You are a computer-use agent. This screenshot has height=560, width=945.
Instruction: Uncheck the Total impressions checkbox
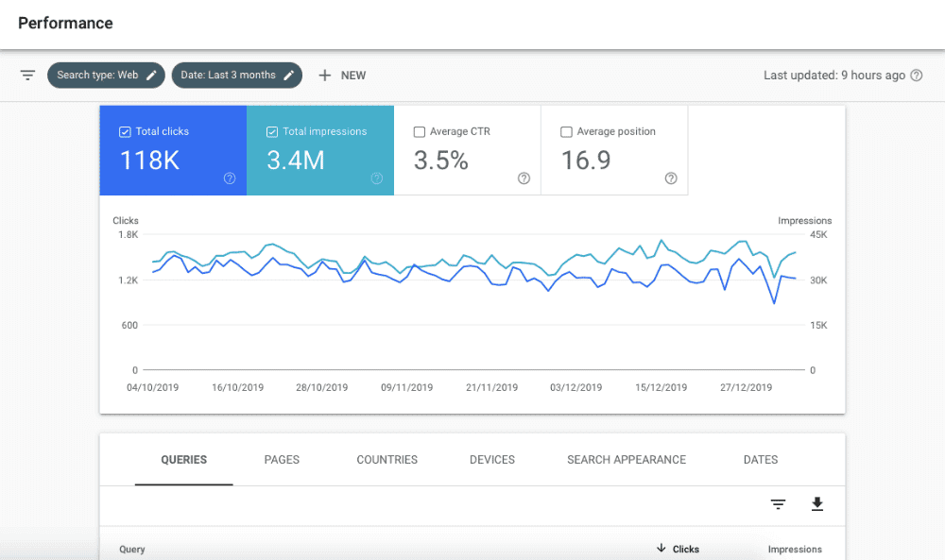pos(272,132)
